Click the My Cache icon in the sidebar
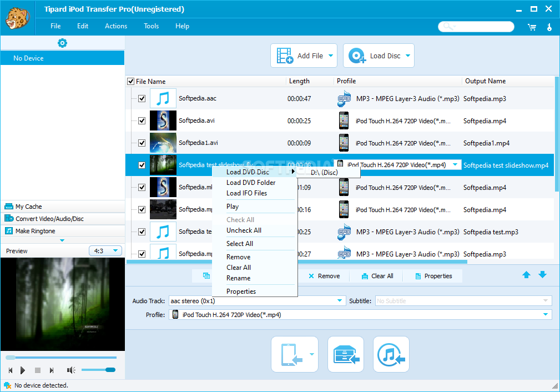560x392 pixels. [8, 207]
